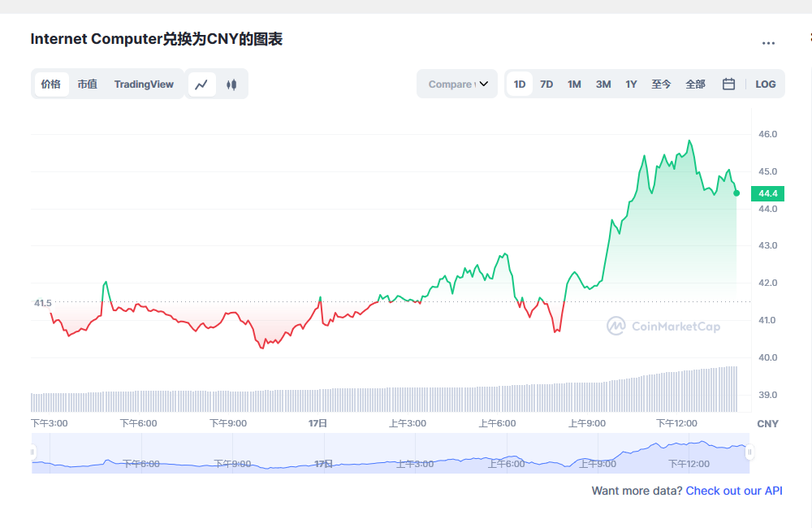The height and width of the screenshot is (528, 812).
Task: Select the 全部 time range button
Action: (x=695, y=84)
